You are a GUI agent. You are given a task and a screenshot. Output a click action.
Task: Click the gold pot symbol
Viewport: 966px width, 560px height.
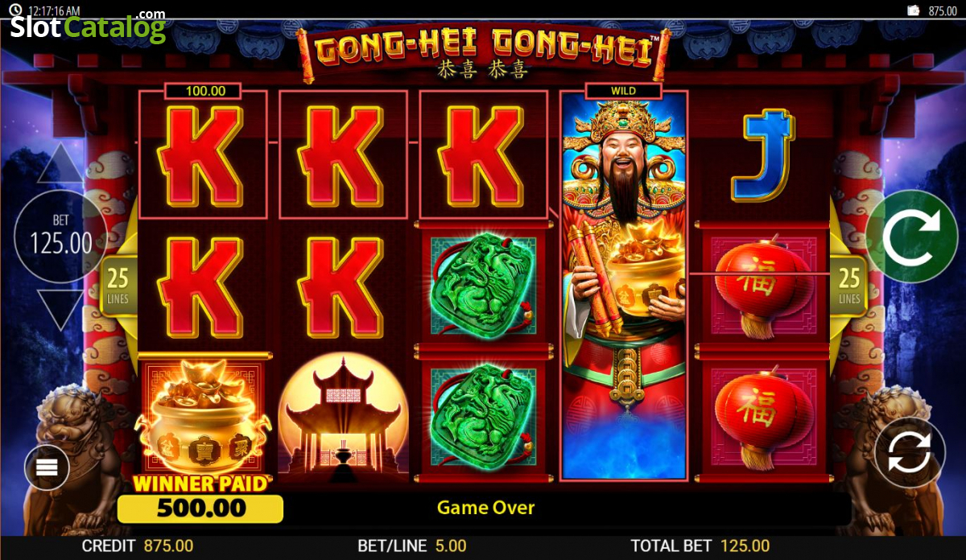point(201,417)
